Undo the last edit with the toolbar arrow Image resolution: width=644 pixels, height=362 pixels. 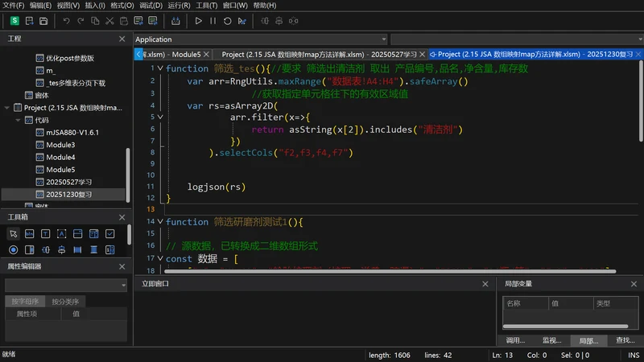click(x=66, y=21)
